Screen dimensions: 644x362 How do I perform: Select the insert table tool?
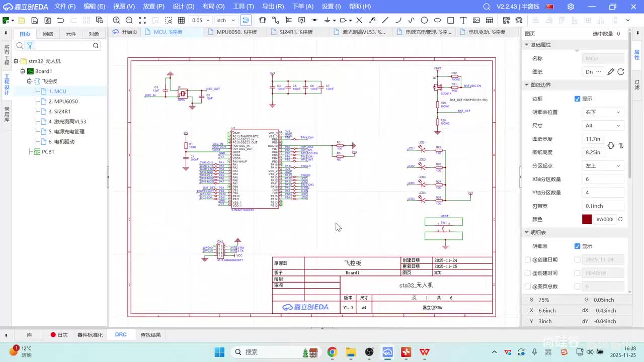pos(490,21)
